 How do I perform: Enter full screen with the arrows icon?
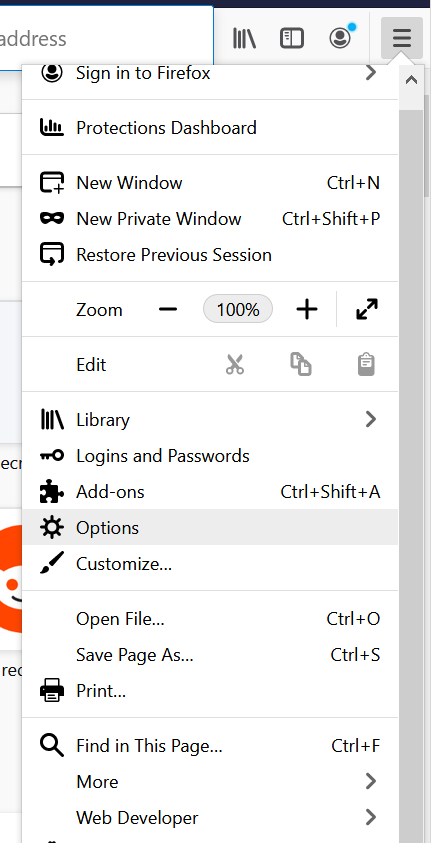367,310
